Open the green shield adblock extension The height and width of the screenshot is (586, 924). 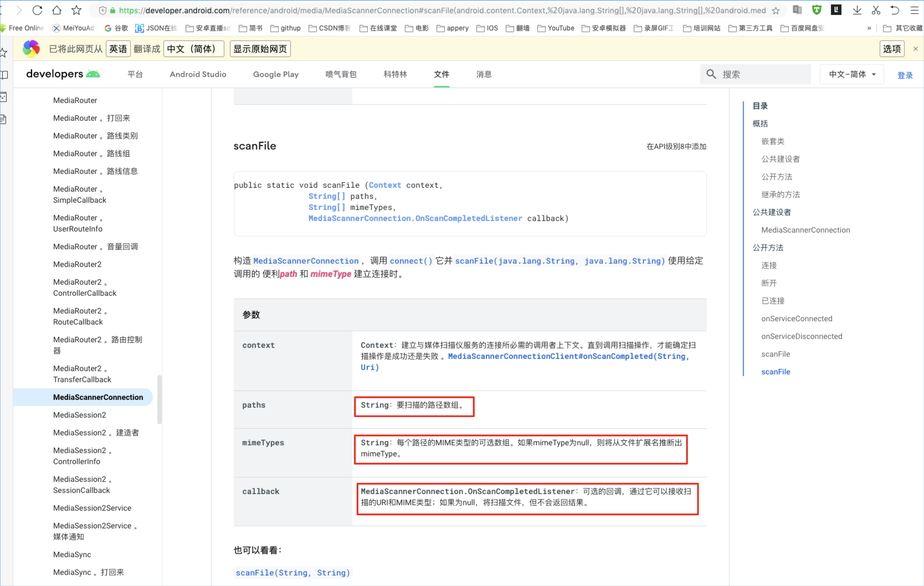click(817, 10)
